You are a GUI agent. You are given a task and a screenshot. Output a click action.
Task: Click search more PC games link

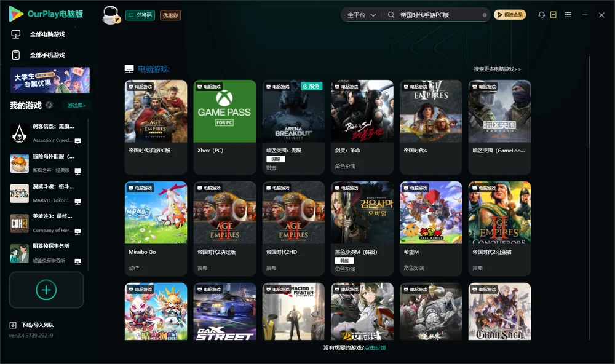click(x=497, y=69)
